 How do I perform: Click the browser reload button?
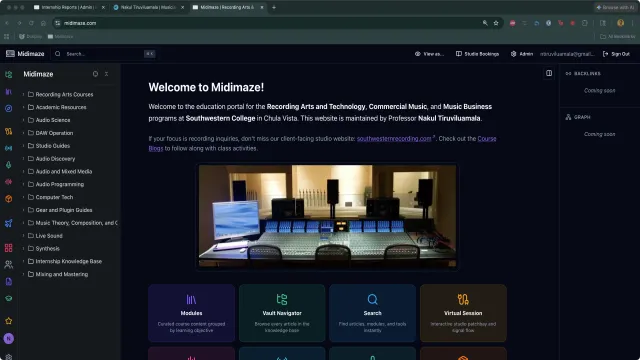coord(31,23)
